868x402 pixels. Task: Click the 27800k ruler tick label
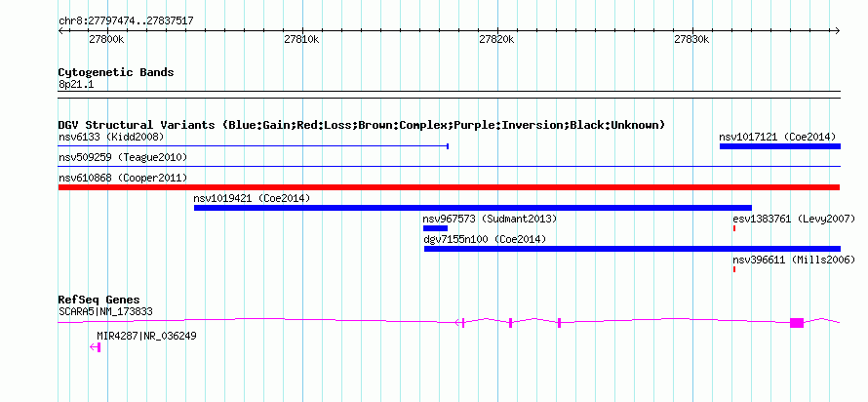[x=106, y=40]
